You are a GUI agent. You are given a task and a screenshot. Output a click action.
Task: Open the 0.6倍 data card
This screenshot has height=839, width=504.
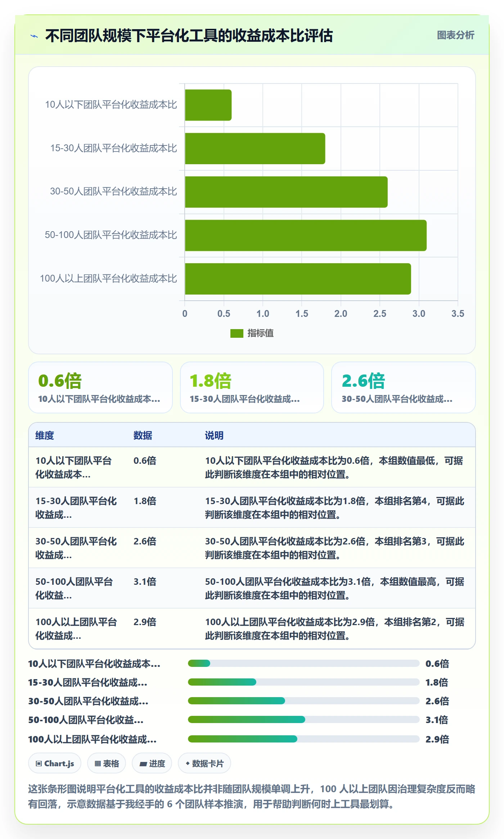coord(100,387)
